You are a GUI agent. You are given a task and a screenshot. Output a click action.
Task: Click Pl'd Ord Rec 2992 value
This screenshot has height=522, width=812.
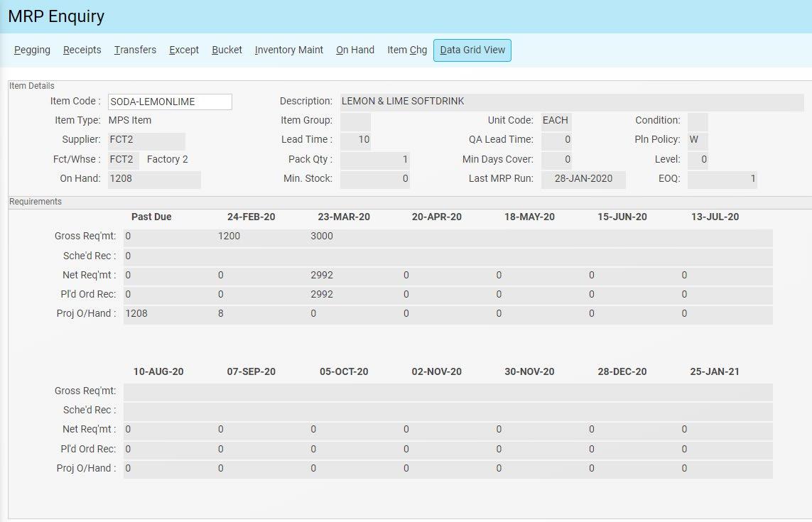point(322,294)
